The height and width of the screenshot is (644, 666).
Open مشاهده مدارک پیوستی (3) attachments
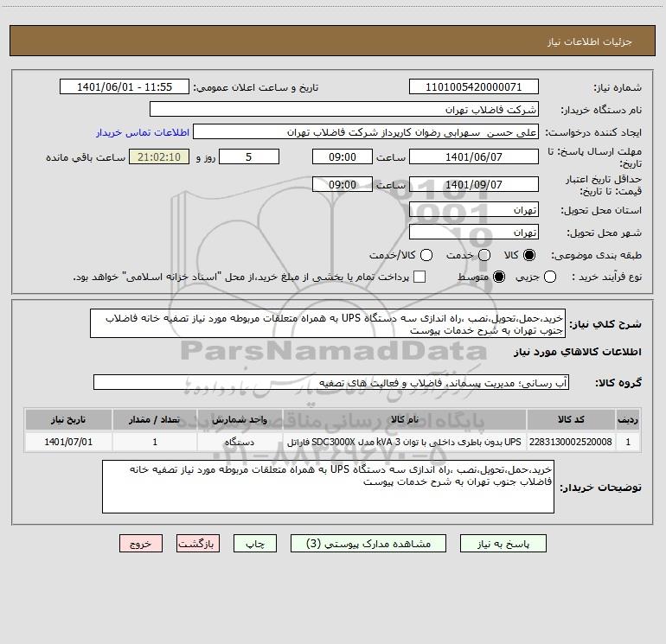point(368,544)
